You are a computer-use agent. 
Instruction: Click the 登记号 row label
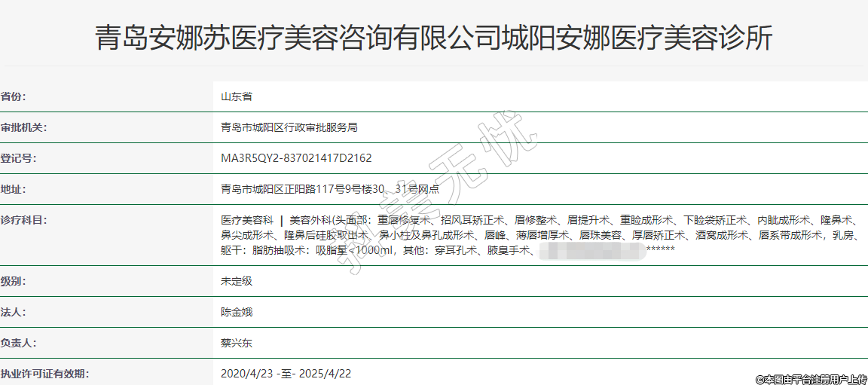point(18,158)
